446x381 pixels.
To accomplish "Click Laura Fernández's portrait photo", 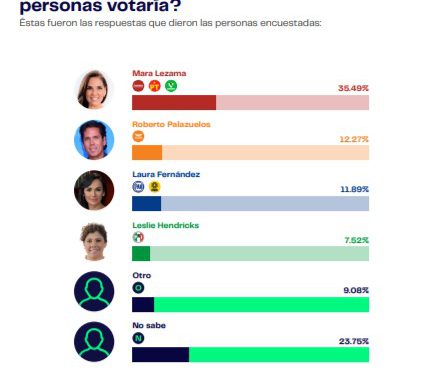I will coord(94,190).
